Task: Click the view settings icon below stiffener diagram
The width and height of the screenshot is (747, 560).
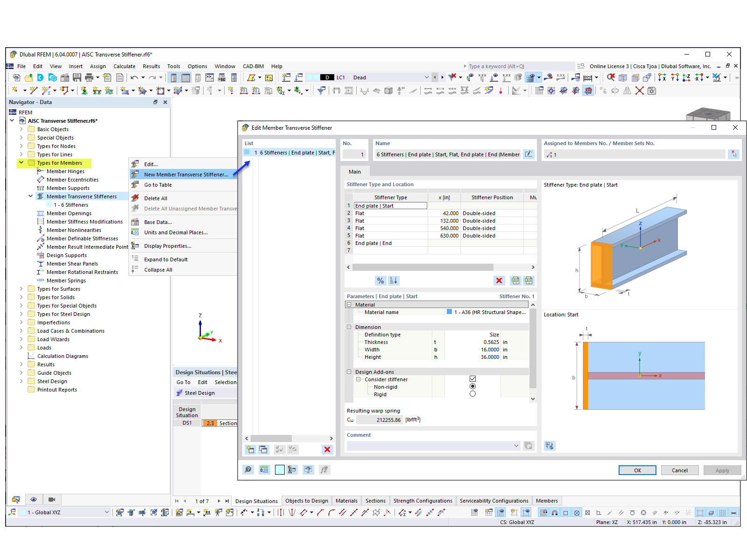Action: click(550, 446)
